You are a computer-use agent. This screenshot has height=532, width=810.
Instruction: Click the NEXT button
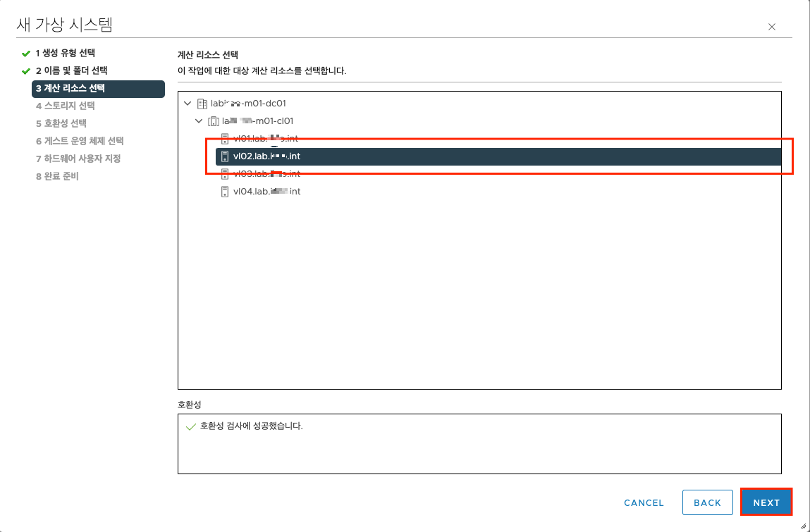pyautogui.click(x=766, y=502)
